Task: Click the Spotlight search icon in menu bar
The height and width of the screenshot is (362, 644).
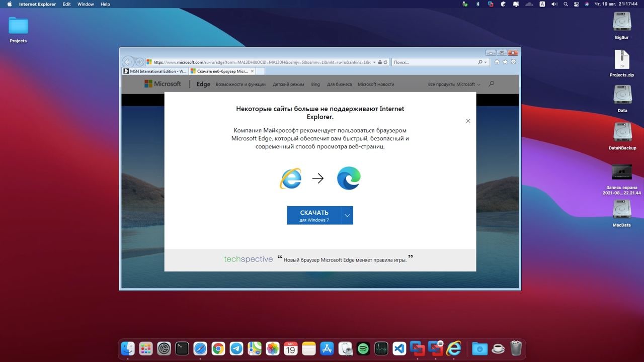Action: tap(566, 4)
